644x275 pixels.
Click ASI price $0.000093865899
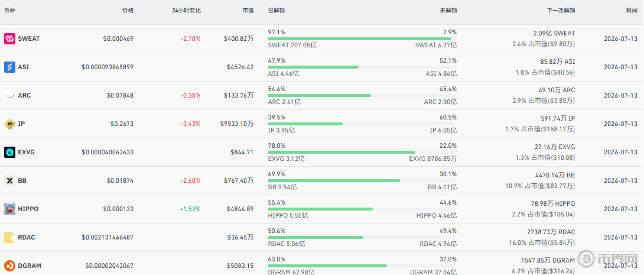tap(108, 67)
